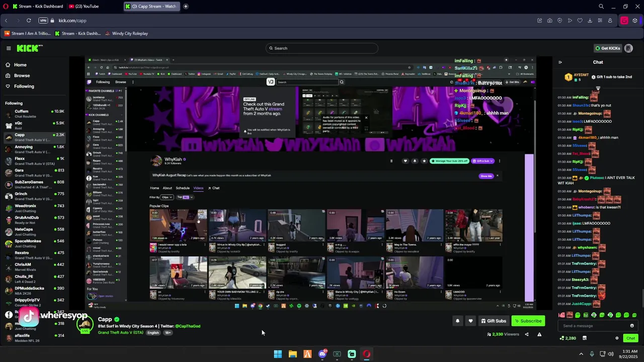Open Flexx's channel in Following list
This screenshot has height=362, width=644.
(34, 161)
